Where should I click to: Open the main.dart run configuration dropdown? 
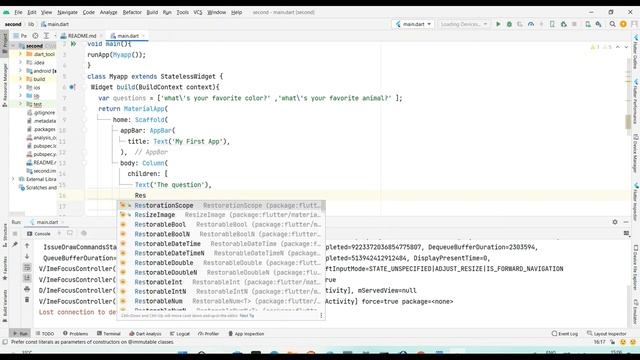tap(413, 24)
